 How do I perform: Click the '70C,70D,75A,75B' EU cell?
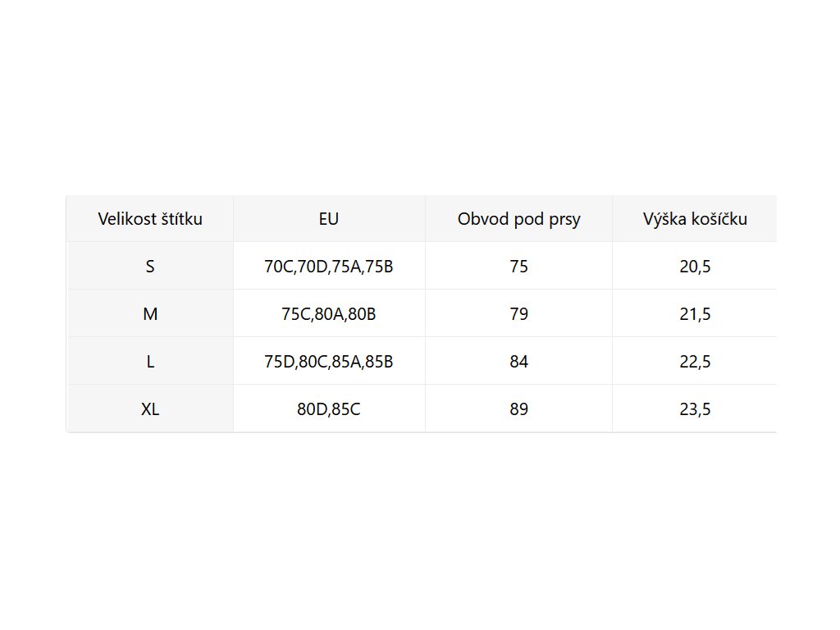click(x=329, y=267)
